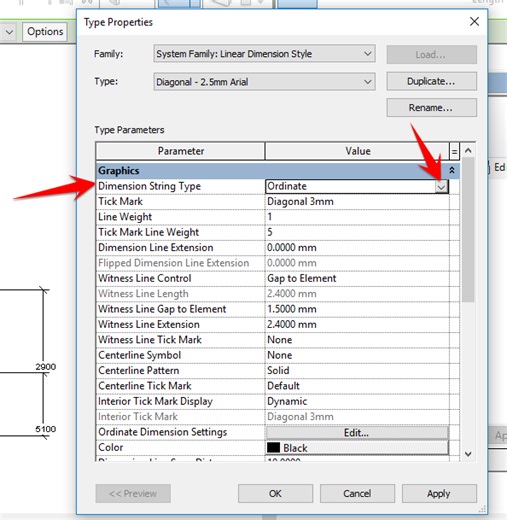Select Witness Line Gap to Element value
This screenshot has width=507, height=520.
[x=357, y=309]
